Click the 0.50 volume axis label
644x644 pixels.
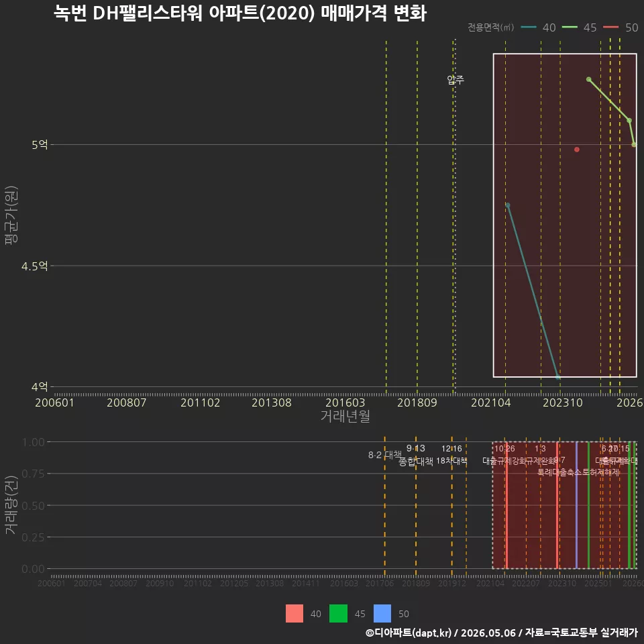tap(34, 506)
